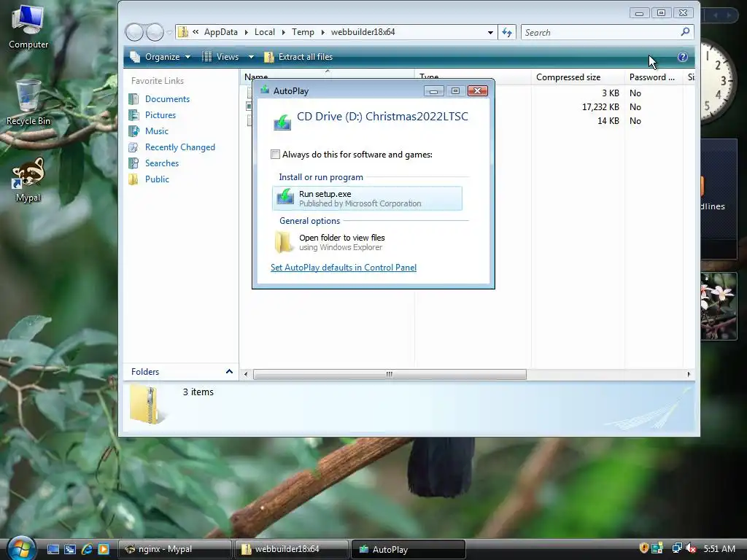This screenshot has width=747, height=560.
Task: Click the muted volume tray icon
Action: click(x=692, y=548)
